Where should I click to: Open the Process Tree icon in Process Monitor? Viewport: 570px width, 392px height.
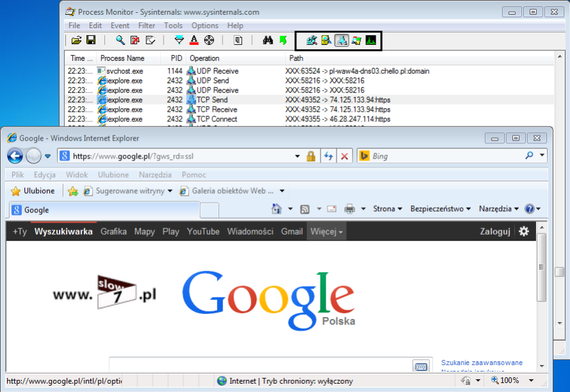point(238,40)
